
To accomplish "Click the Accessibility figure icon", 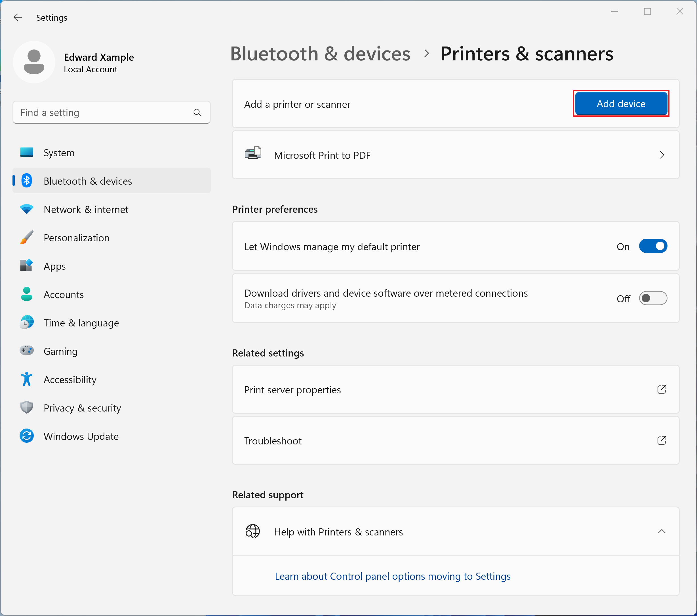I will [27, 379].
